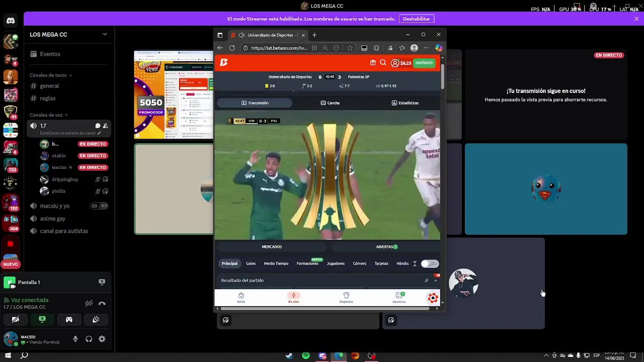This screenshot has width=644, height=362.
Task: Open the soundboard icon in voice panel
Action: pos(96,319)
